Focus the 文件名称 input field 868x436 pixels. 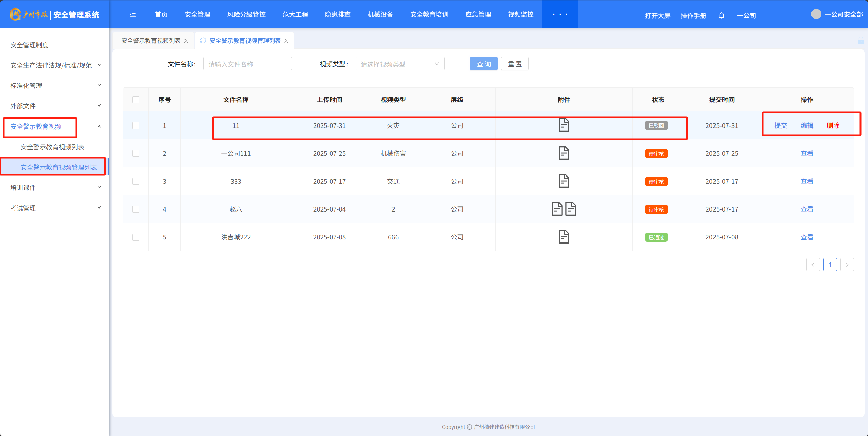247,64
